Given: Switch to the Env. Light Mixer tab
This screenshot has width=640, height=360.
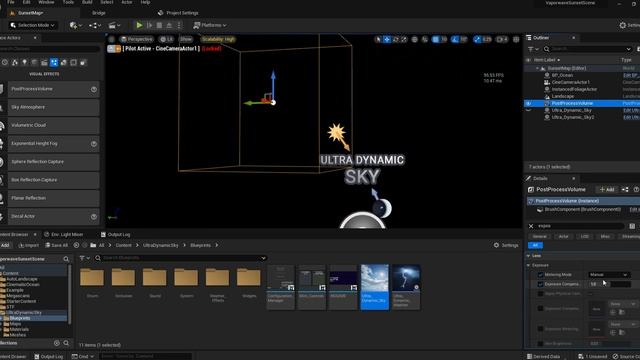Looking at the screenshot, I should (64, 235).
